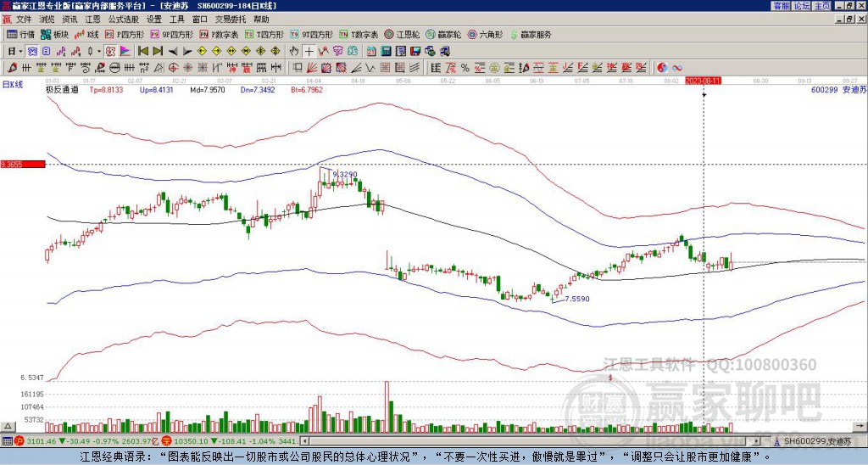The height and width of the screenshot is (465, 868).
Task: Open the 9T四方形 tool
Action: [x=312, y=34]
